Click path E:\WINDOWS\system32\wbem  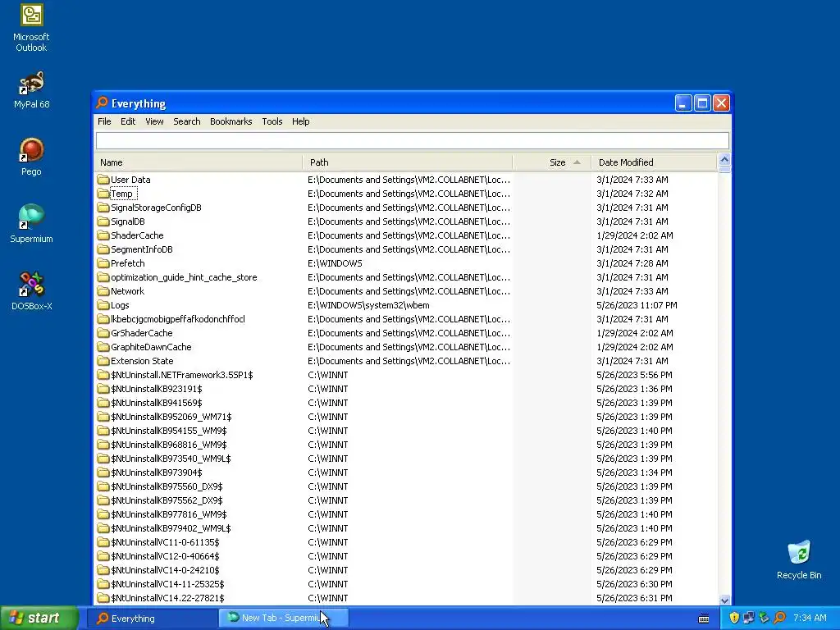tap(368, 305)
